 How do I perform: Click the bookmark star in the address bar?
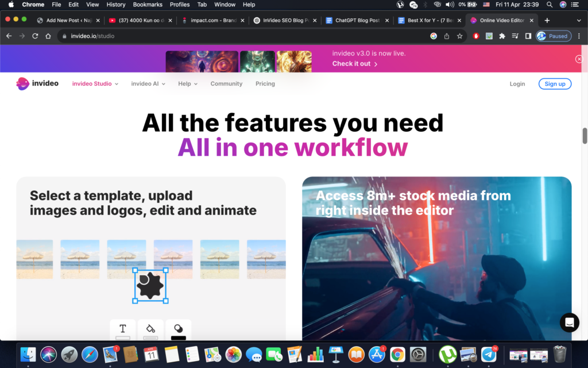[x=459, y=36]
